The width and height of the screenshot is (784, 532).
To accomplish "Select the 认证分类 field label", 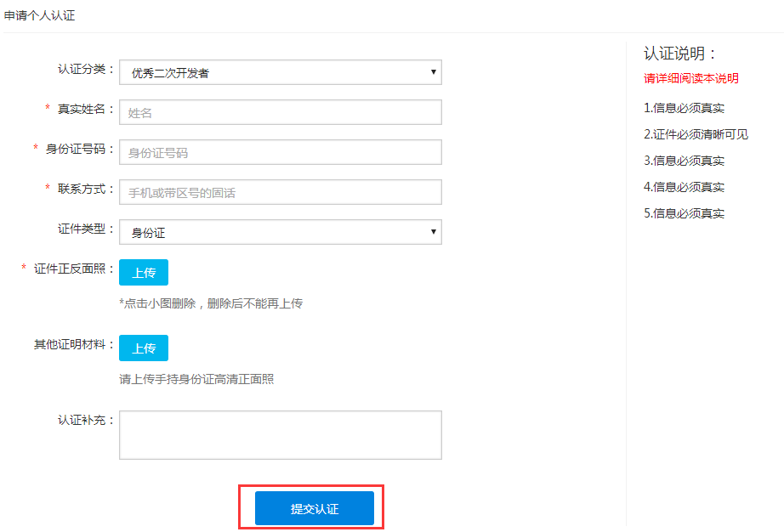I will pos(86,69).
